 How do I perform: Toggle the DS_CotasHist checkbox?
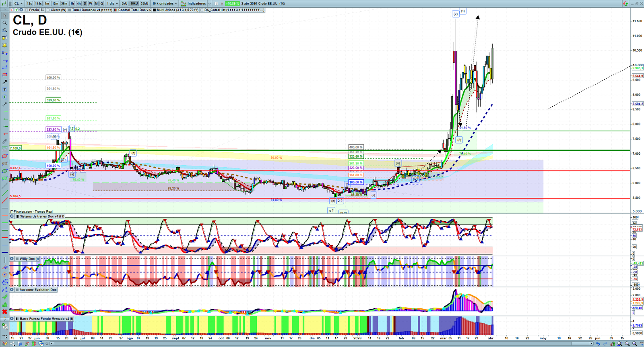point(202,10)
